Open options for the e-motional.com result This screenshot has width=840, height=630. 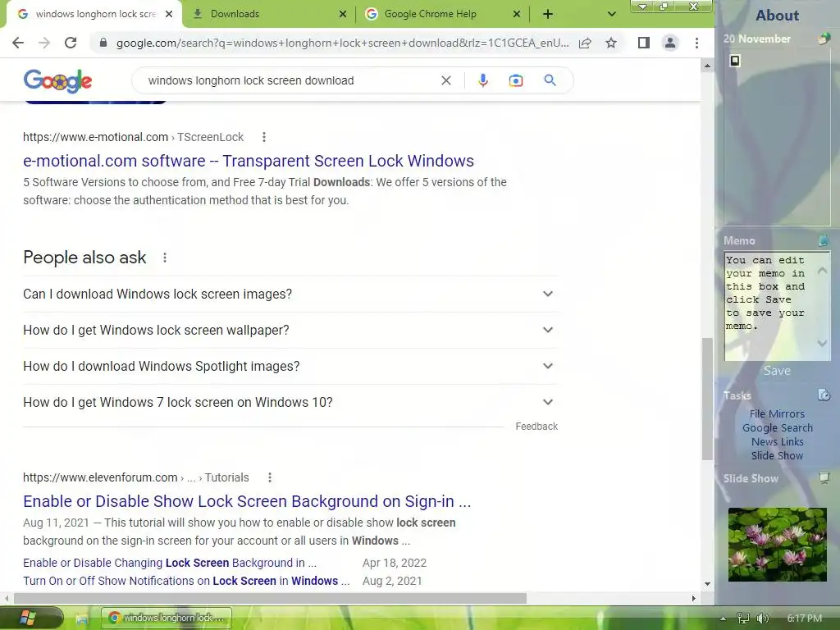(x=263, y=137)
